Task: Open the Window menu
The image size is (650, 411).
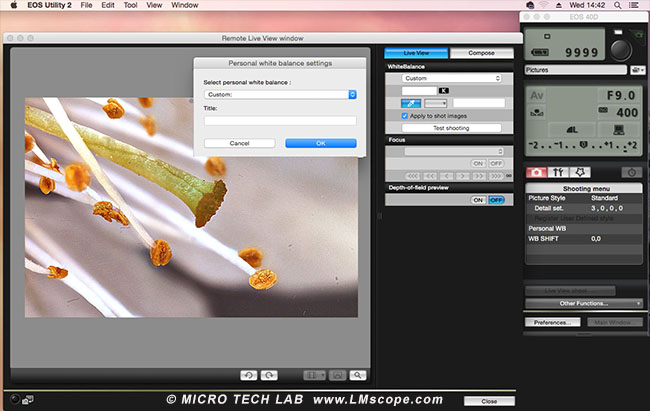Action: (x=184, y=5)
